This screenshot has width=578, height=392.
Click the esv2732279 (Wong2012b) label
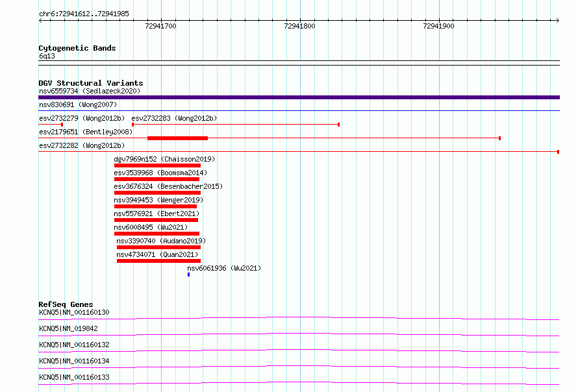[82, 118]
